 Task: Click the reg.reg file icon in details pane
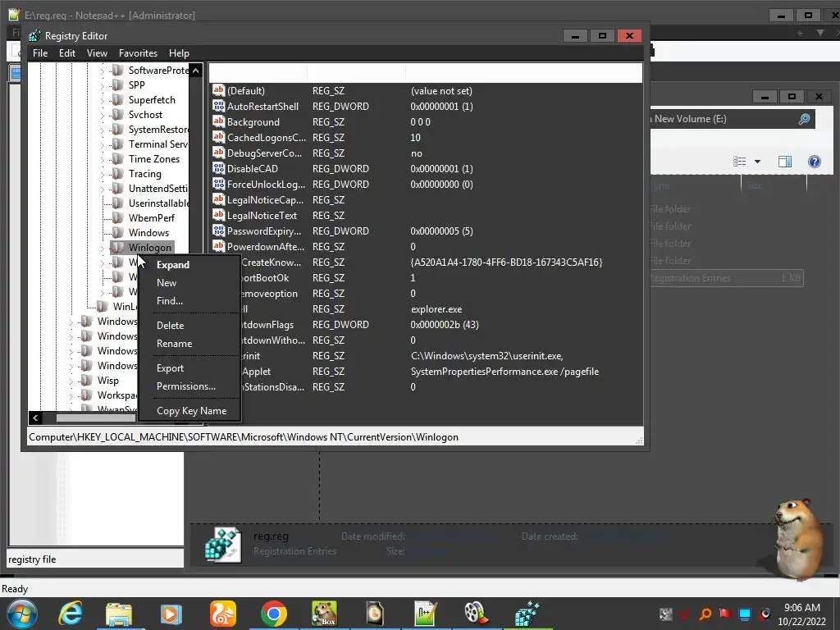point(223,545)
